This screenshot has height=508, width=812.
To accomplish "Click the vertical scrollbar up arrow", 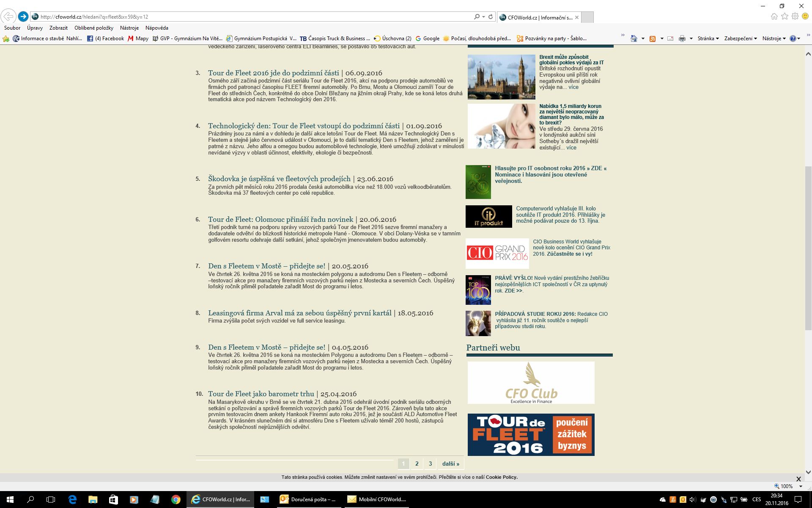I will point(808,54).
